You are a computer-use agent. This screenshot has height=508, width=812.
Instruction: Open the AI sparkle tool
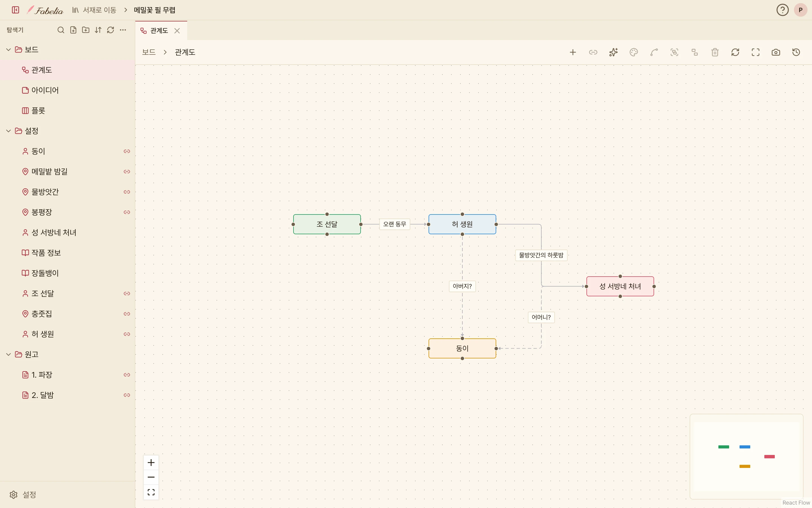613,52
